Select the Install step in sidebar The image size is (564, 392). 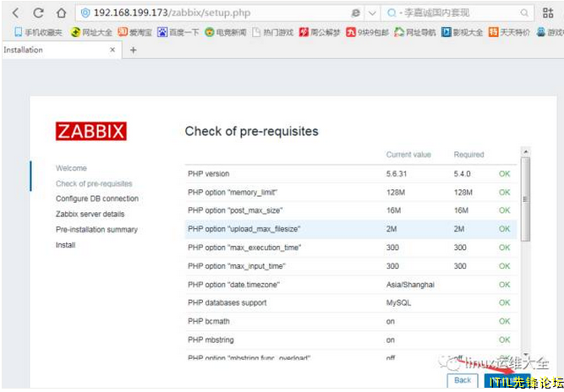tap(65, 245)
